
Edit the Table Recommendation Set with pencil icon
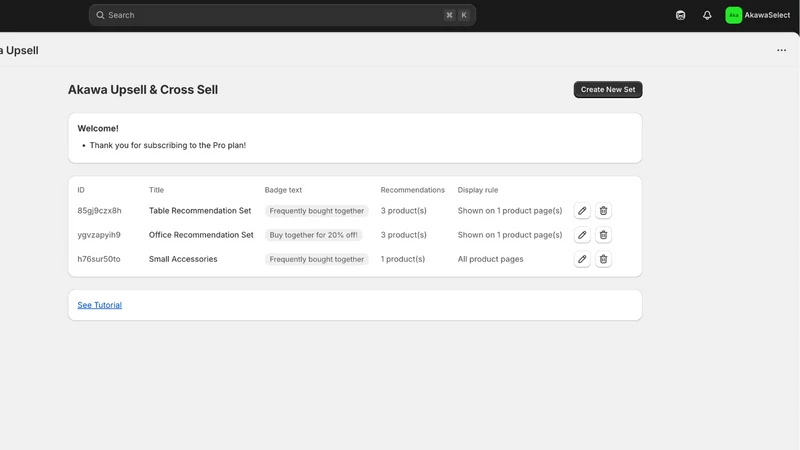pos(582,211)
